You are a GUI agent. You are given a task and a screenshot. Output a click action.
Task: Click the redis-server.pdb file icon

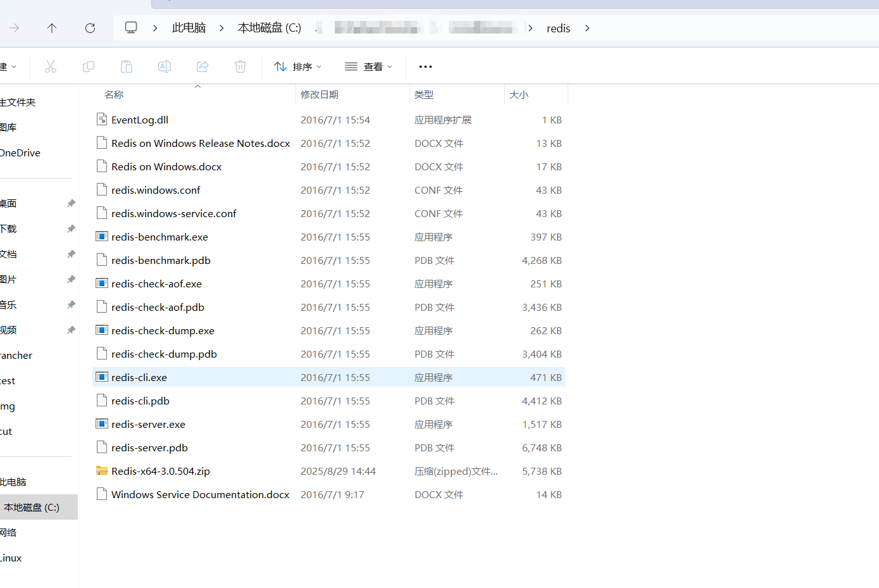tap(101, 447)
